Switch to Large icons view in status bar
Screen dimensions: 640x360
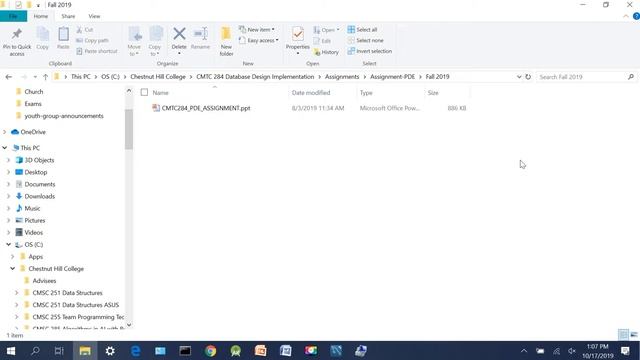634,335
